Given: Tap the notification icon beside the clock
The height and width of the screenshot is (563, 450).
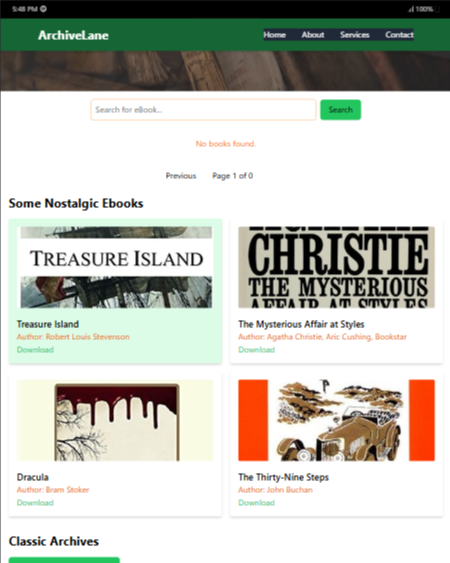Looking at the screenshot, I should click(43, 9).
